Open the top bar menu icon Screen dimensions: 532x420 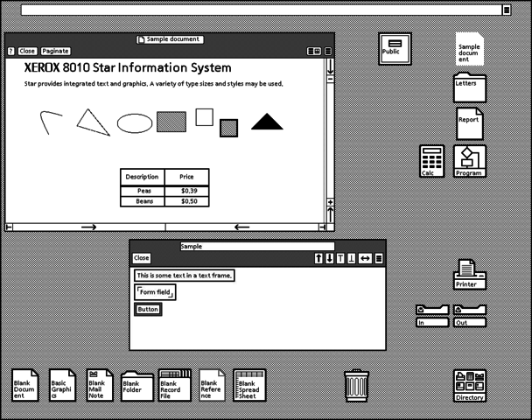coord(507,10)
